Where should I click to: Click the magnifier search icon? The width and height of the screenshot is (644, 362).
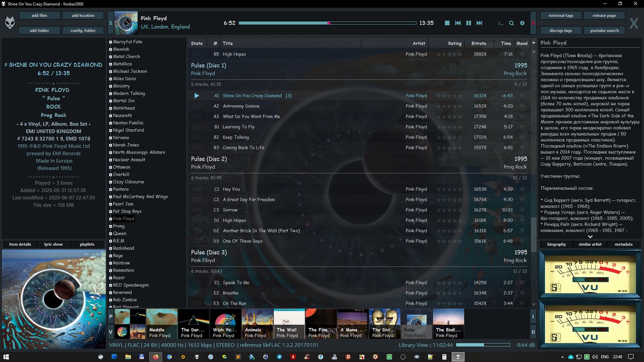[511, 23]
